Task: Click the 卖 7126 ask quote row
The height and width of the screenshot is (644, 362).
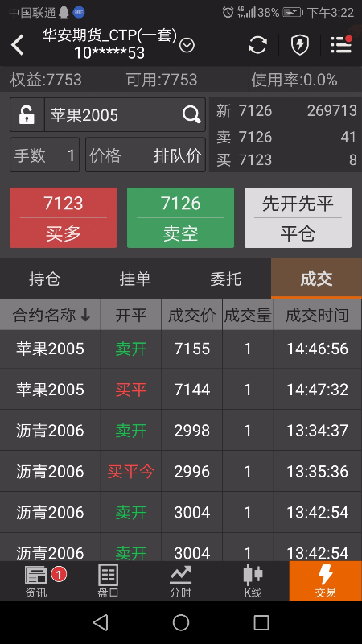Action: (286, 137)
